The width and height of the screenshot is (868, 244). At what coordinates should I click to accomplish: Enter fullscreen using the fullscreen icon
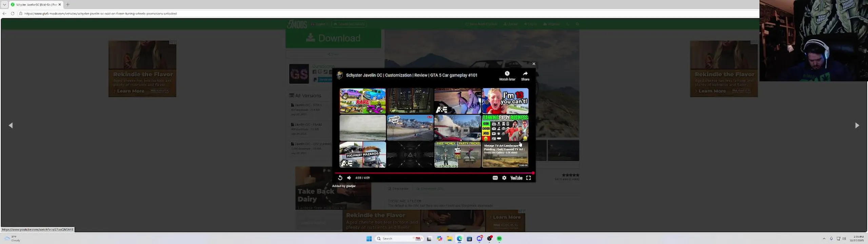coord(528,178)
